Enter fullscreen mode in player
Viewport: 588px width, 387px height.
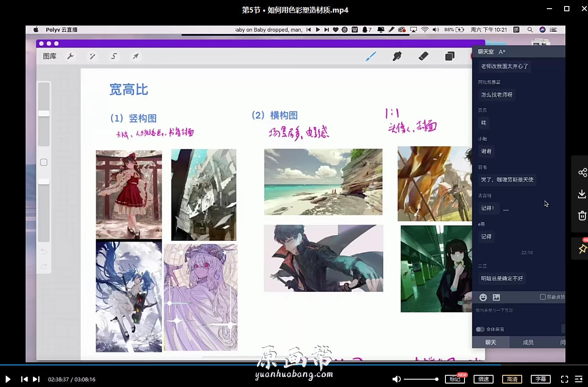click(564, 379)
